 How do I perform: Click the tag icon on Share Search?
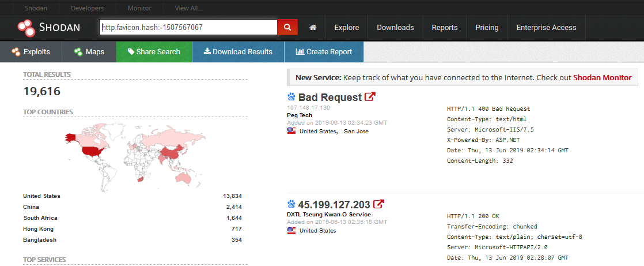(x=131, y=52)
